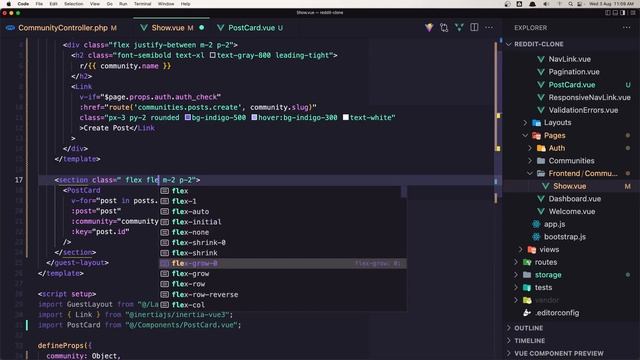
Task: Collapse the Pages folder
Action: pyautogui.click(x=525, y=135)
